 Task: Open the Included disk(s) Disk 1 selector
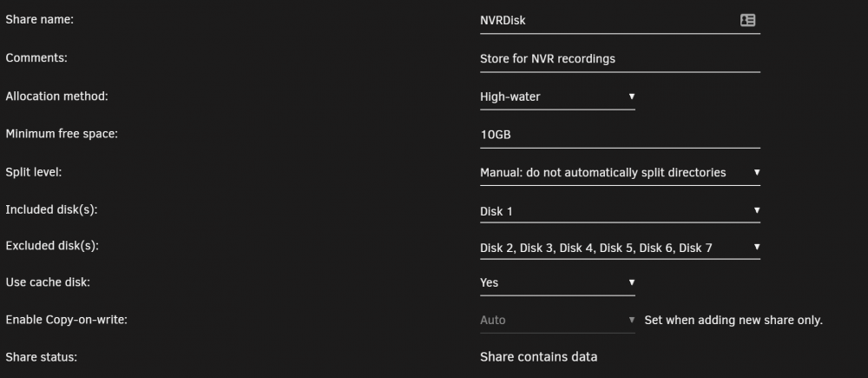(620, 211)
